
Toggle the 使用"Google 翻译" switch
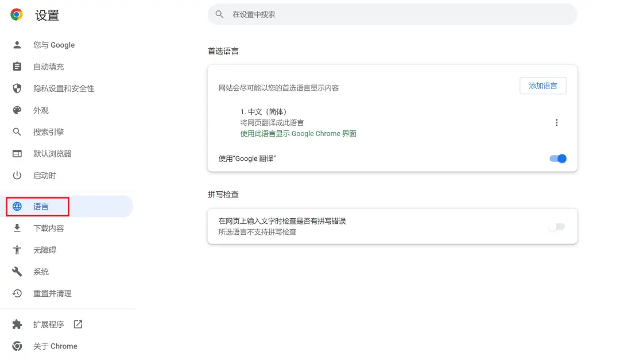coord(558,158)
